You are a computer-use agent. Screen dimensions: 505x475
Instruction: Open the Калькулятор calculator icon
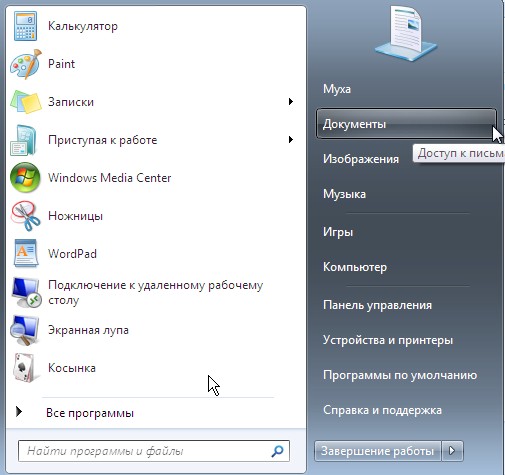[25, 26]
